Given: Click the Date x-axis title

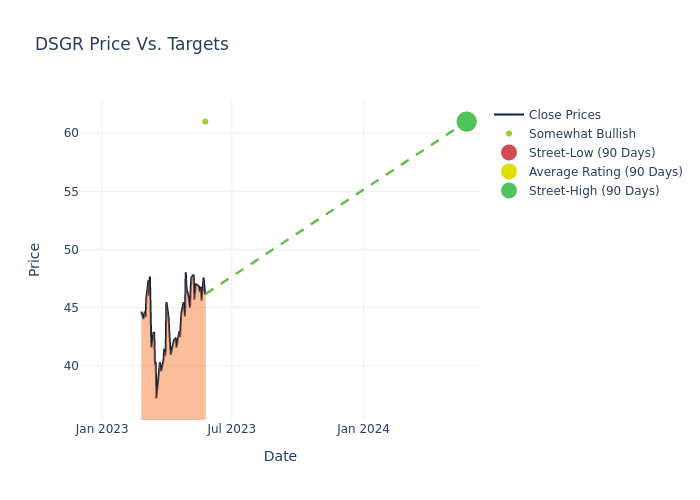Looking at the screenshot, I should (280, 456).
